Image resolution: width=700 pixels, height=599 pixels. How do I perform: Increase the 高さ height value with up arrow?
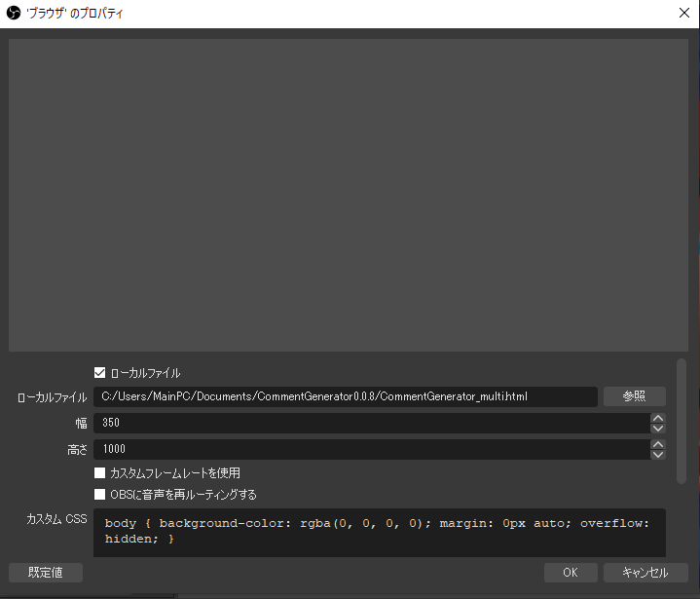657,444
